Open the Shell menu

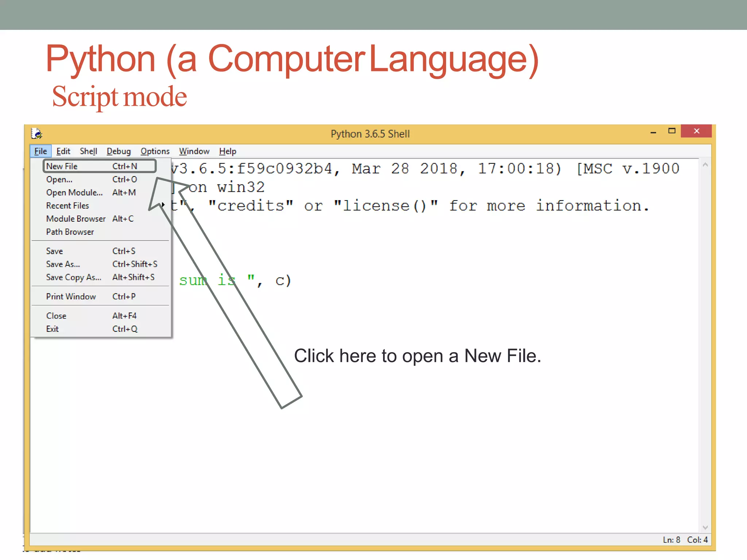coord(88,151)
